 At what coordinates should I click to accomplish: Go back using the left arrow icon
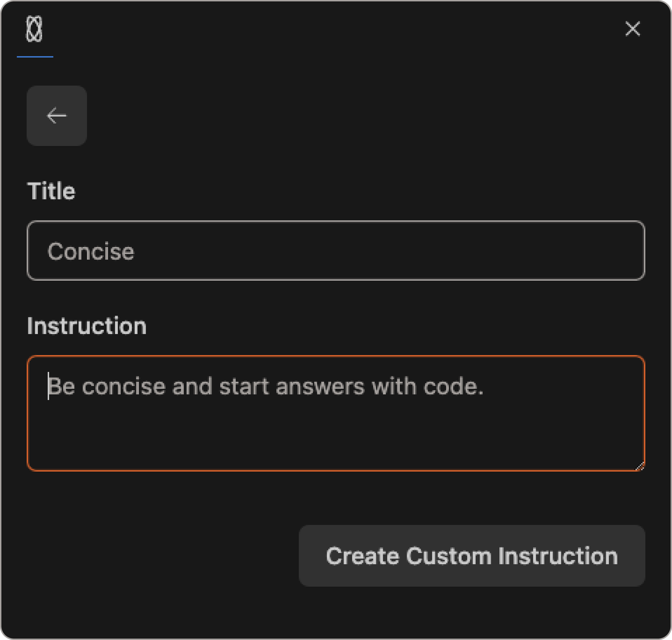tap(57, 116)
